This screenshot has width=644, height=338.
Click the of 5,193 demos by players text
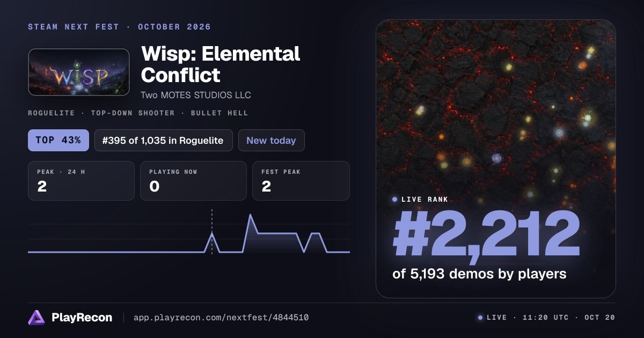(x=480, y=274)
